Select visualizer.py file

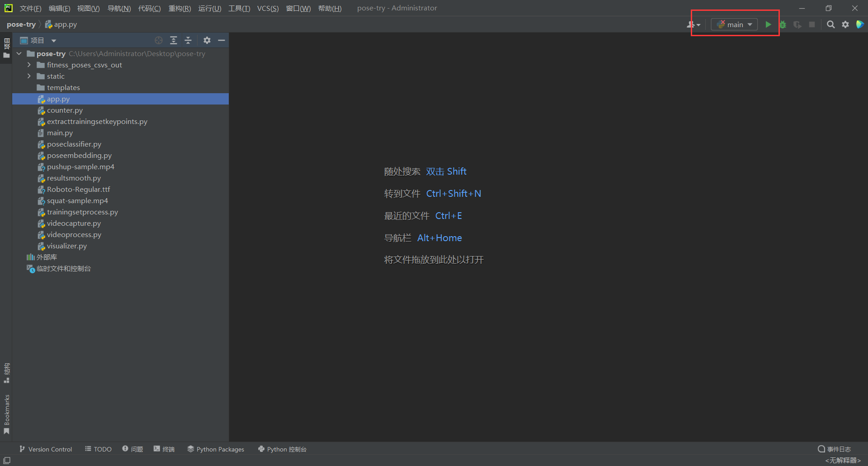click(67, 246)
